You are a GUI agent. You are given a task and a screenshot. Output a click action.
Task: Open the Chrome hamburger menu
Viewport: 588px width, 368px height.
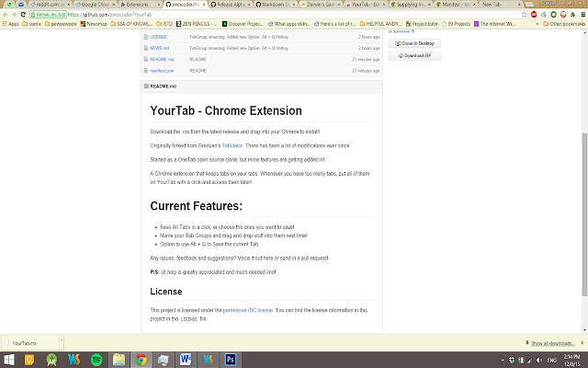click(x=583, y=15)
